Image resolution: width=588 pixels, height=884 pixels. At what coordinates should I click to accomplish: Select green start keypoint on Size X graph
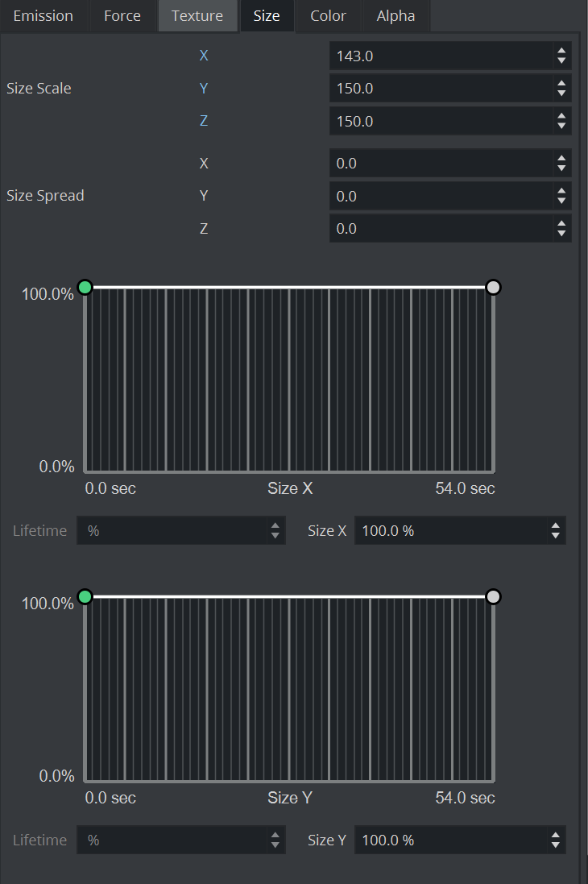tap(85, 287)
